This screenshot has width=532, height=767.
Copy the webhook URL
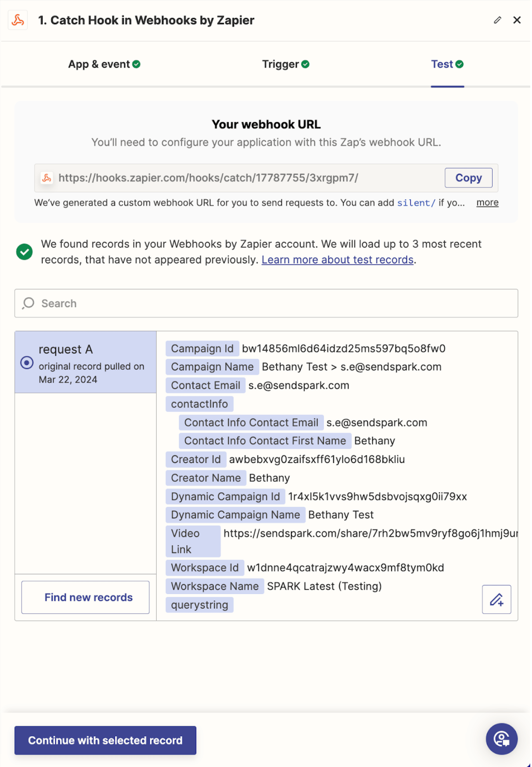(x=468, y=178)
